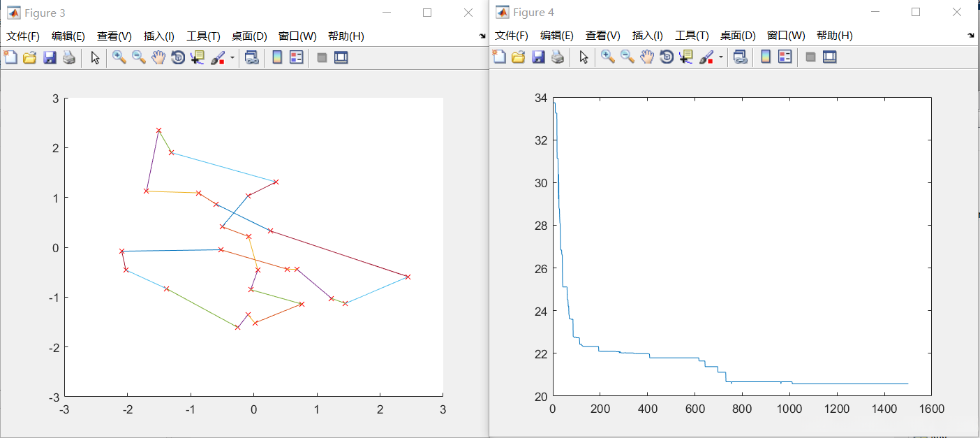Dock Figure 3 using menu bar arrow

tap(482, 36)
